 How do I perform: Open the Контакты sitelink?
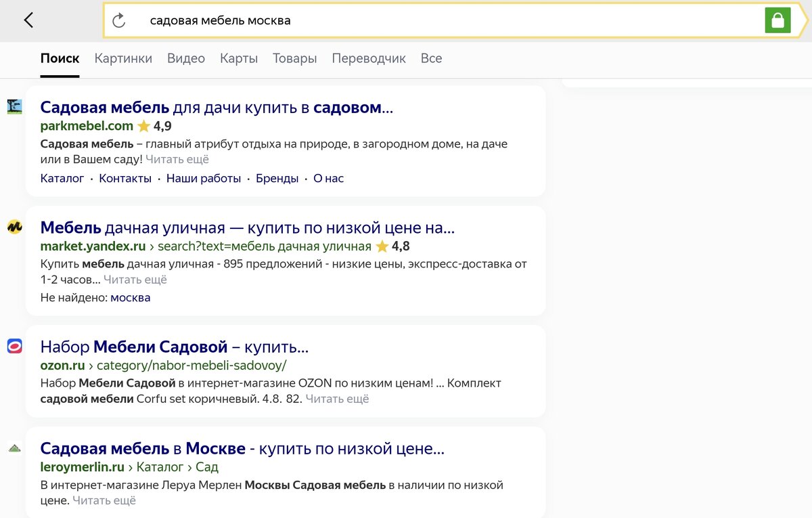[125, 179]
